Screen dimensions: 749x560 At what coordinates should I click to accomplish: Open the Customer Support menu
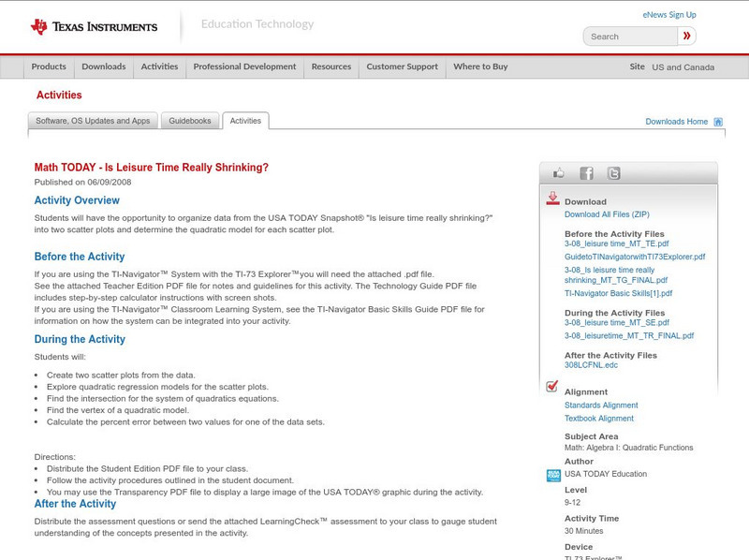tap(403, 66)
